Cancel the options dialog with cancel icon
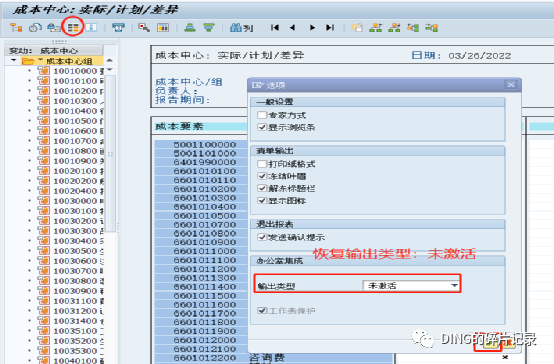Image resolution: width=554 pixels, height=364 pixels. [x=508, y=342]
